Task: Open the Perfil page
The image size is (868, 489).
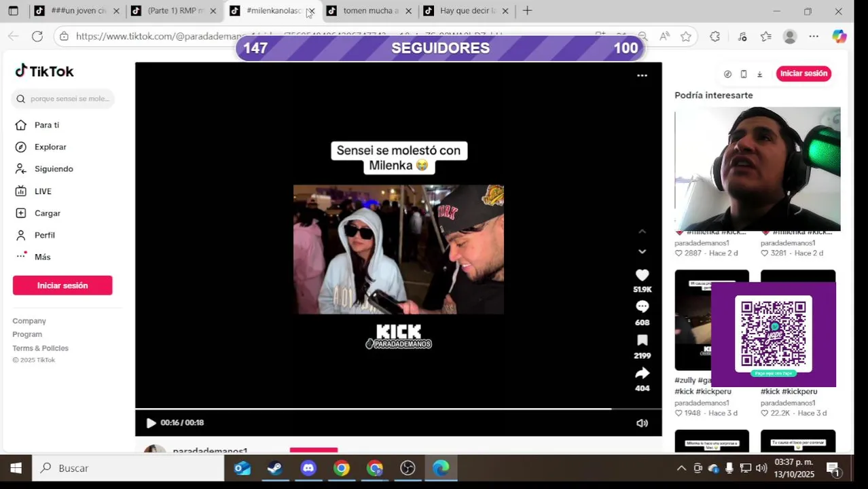Action: 45,235
